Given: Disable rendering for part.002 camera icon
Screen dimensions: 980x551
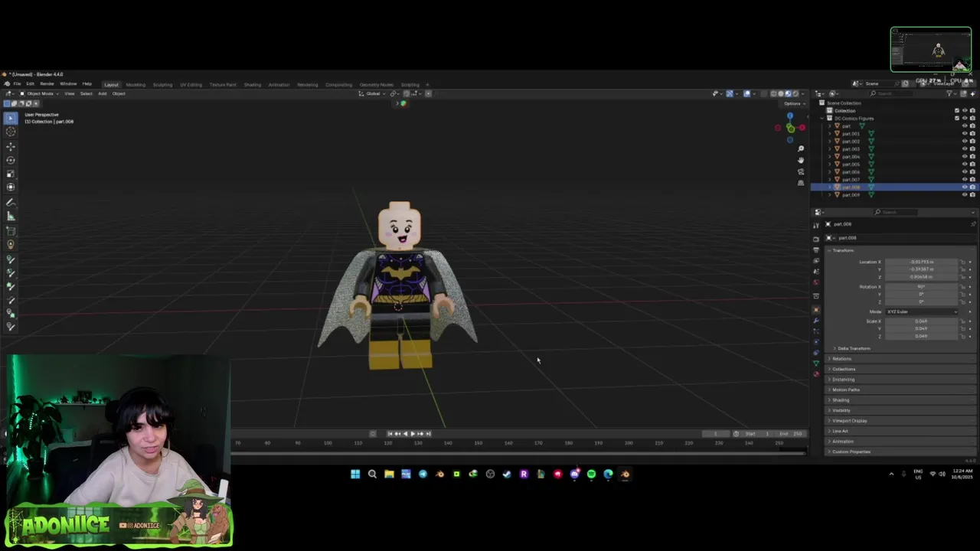Looking at the screenshot, I should [x=972, y=141].
